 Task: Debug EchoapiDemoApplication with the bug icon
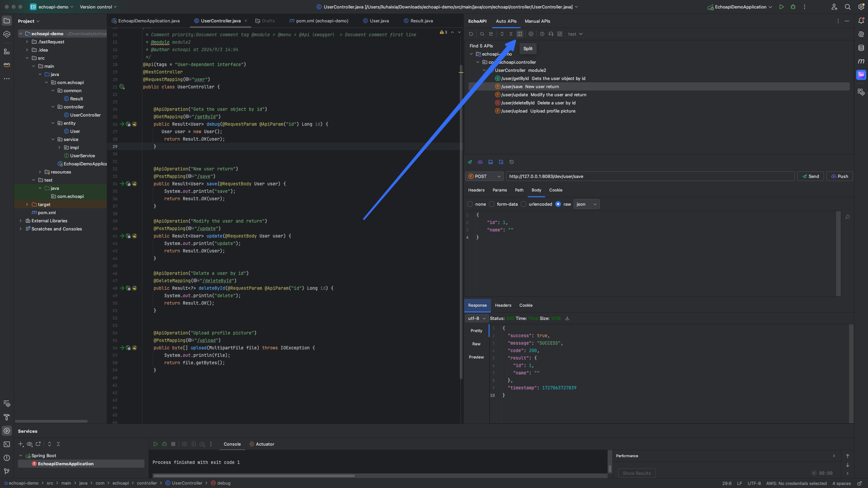pyautogui.click(x=793, y=7)
